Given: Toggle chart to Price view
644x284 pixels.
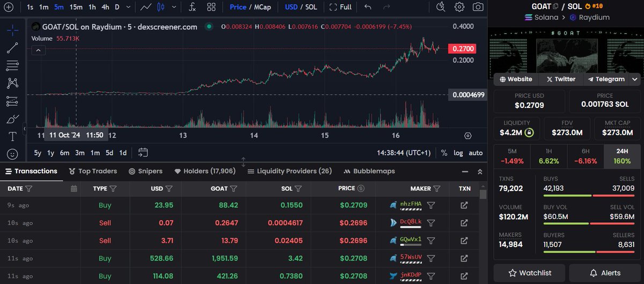Looking at the screenshot, I should (x=238, y=7).
